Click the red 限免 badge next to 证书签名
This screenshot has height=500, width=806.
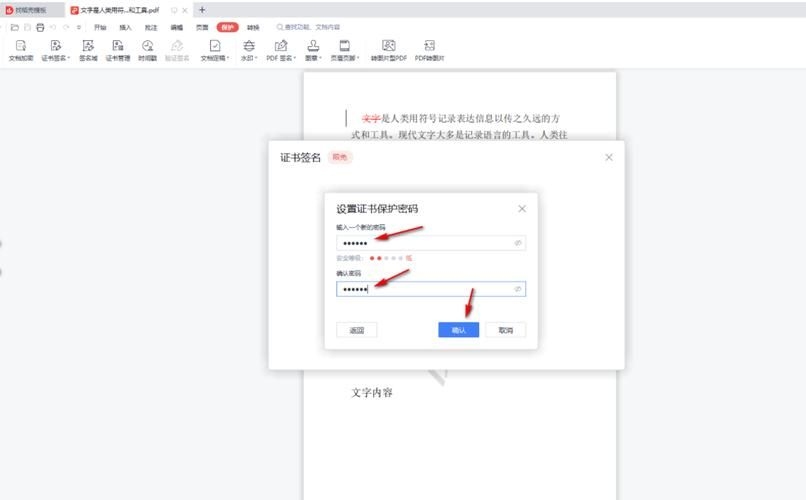[340, 157]
